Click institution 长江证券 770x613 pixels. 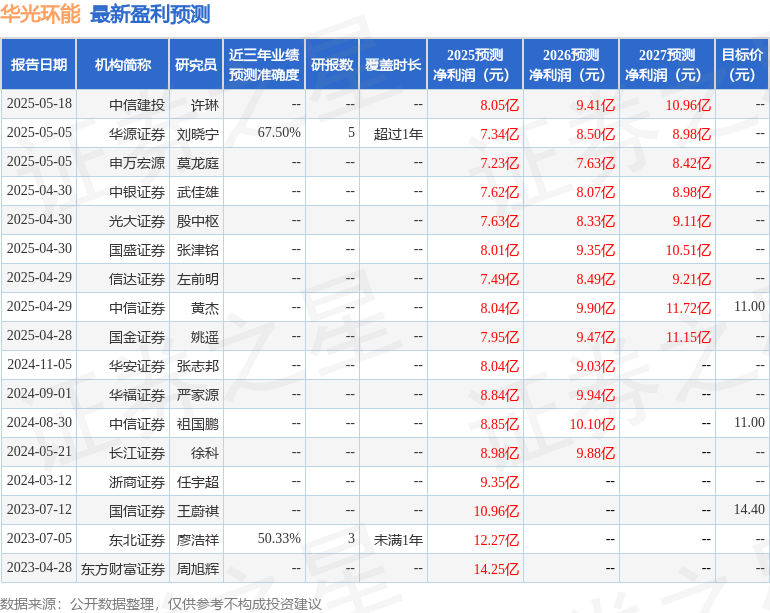[x=137, y=452]
